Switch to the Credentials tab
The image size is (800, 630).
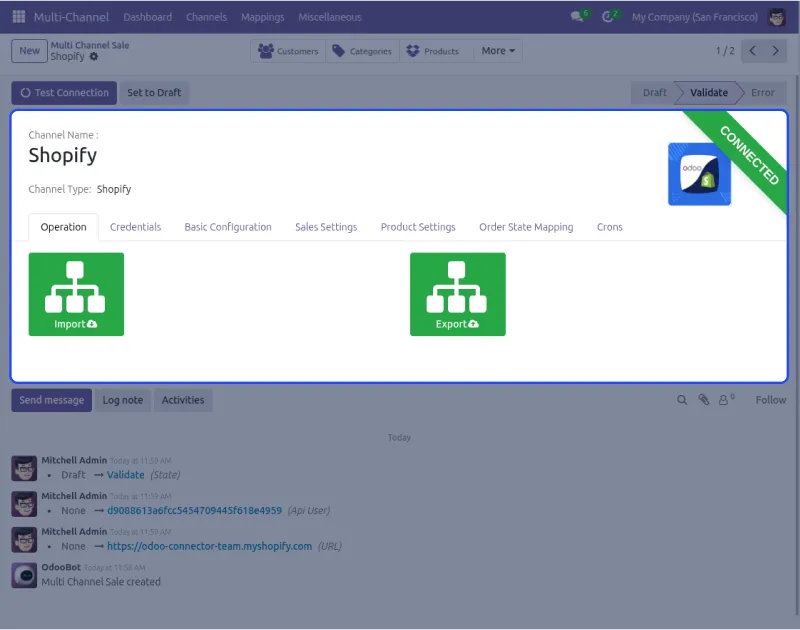[135, 227]
